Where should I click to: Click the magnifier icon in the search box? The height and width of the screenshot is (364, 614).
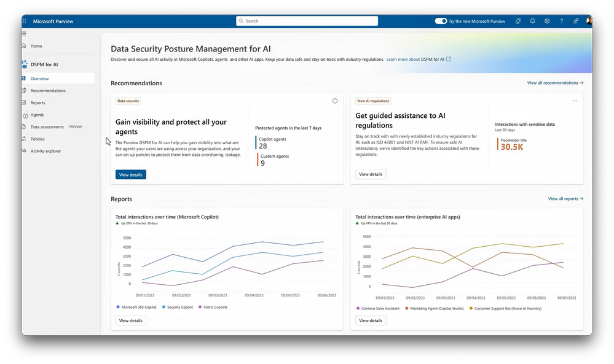click(241, 21)
